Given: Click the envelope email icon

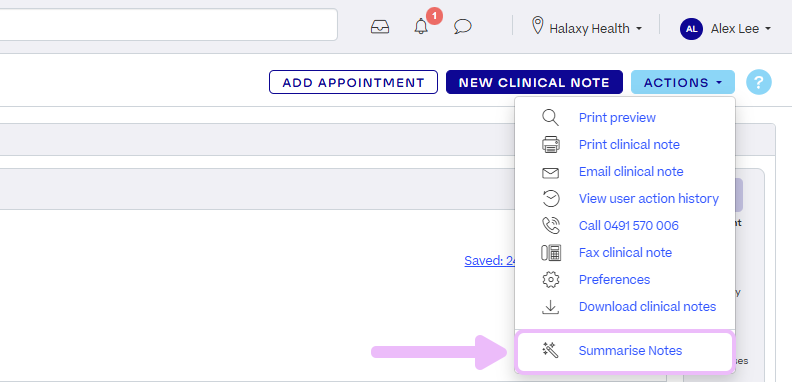Looking at the screenshot, I should coord(551,173).
